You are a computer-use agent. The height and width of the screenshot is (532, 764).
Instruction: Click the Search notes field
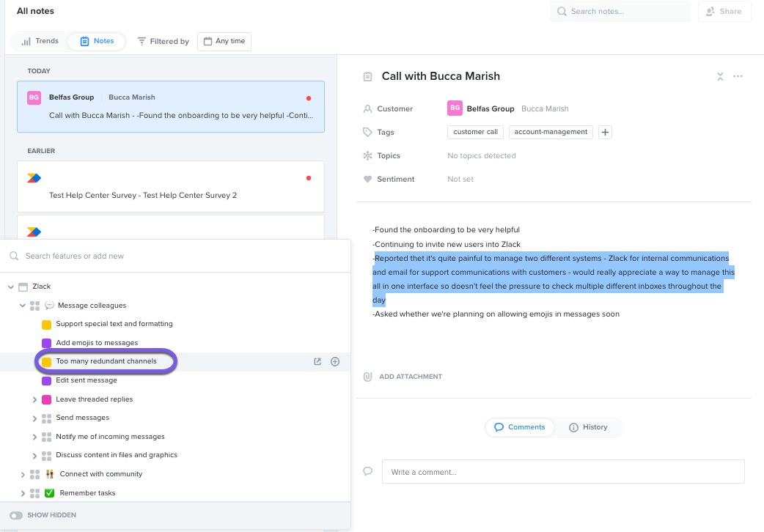(620, 11)
